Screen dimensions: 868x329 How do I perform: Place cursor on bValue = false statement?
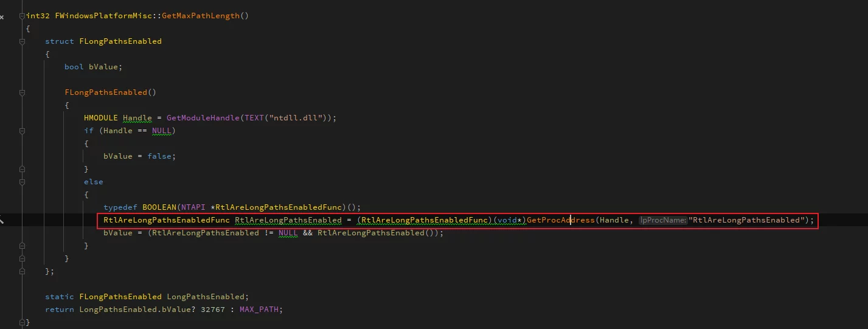point(139,156)
